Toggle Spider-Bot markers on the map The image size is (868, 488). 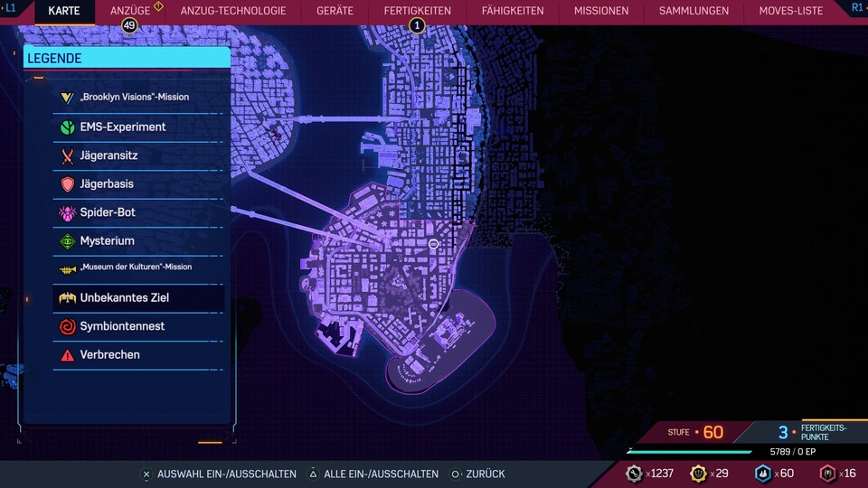[x=138, y=213]
